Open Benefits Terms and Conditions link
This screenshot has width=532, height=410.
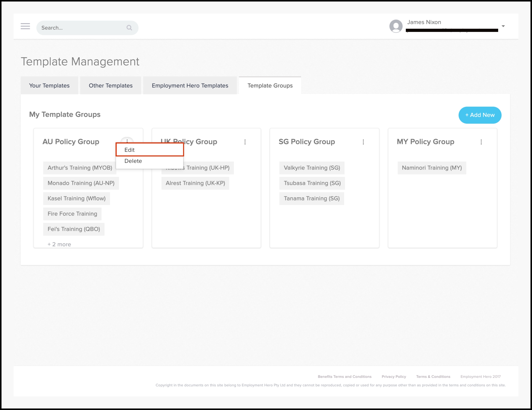345,376
